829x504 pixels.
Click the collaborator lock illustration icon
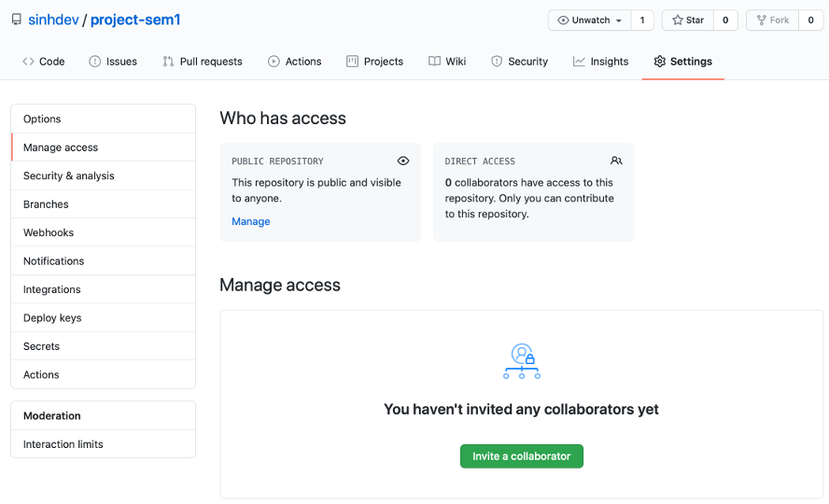[x=522, y=361]
